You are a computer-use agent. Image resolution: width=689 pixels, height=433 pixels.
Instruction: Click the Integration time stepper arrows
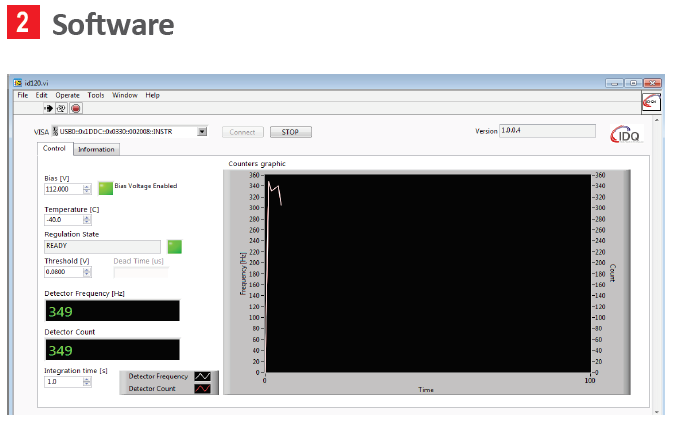[87, 382]
